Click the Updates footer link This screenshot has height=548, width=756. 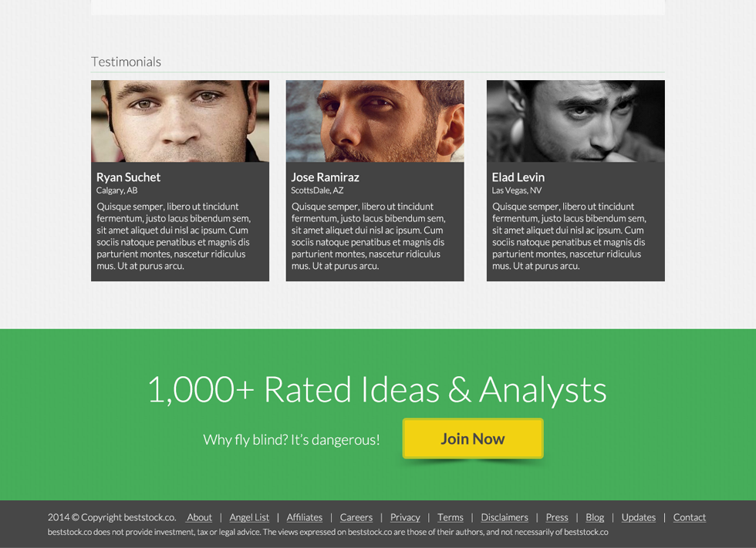639,517
